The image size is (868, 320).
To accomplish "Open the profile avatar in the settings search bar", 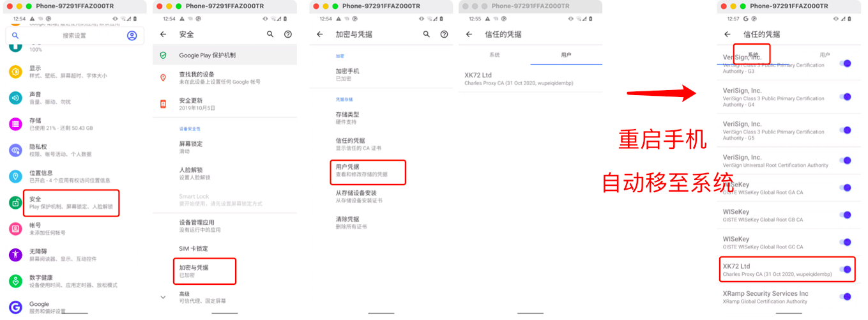I will (132, 36).
